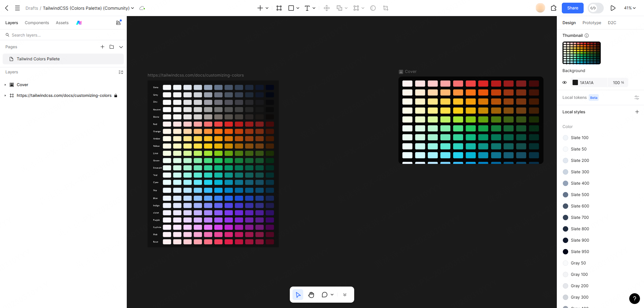This screenshot has height=308, width=644.
Task: Open the file name dropdown chevron
Action: point(132,8)
